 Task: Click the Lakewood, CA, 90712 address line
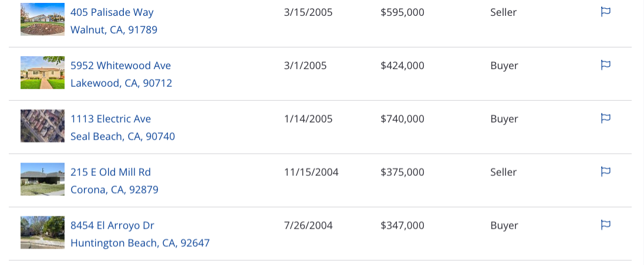tap(121, 83)
